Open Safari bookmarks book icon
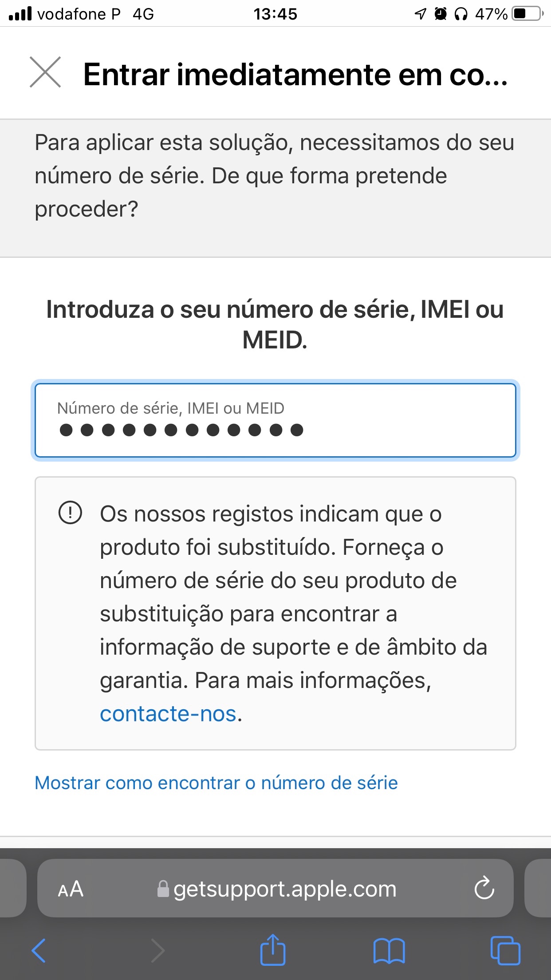Image resolution: width=551 pixels, height=980 pixels. pos(389,950)
